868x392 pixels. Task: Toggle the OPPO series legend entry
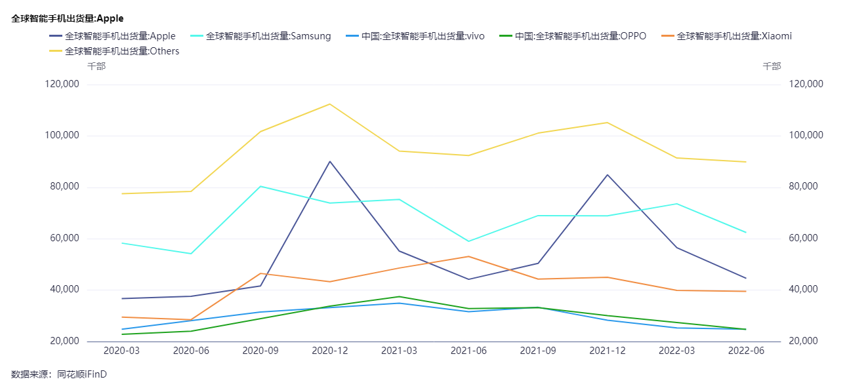pyautogui.click(x=573, y=36)
